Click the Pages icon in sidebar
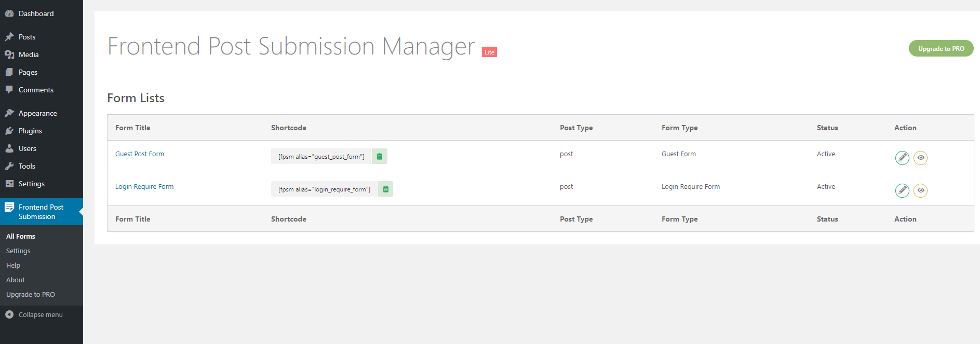Viewport: 980px width, 344px height. click(9, 72)
